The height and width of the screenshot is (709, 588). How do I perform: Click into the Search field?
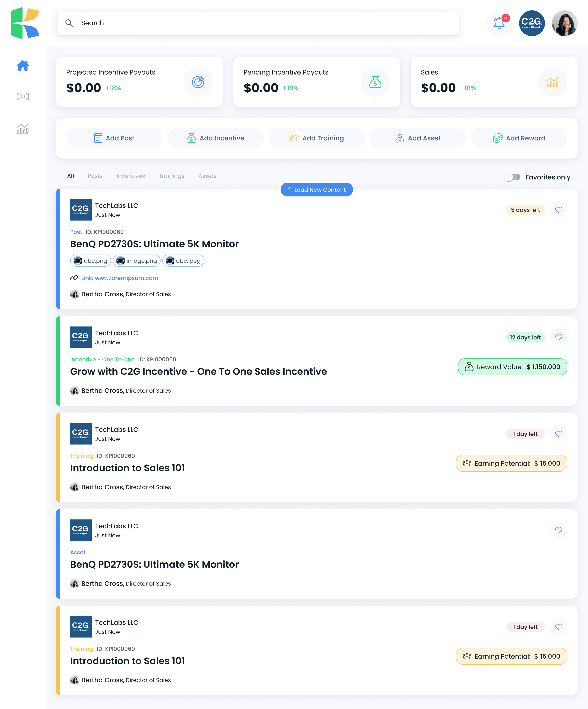tap(258, 23)
